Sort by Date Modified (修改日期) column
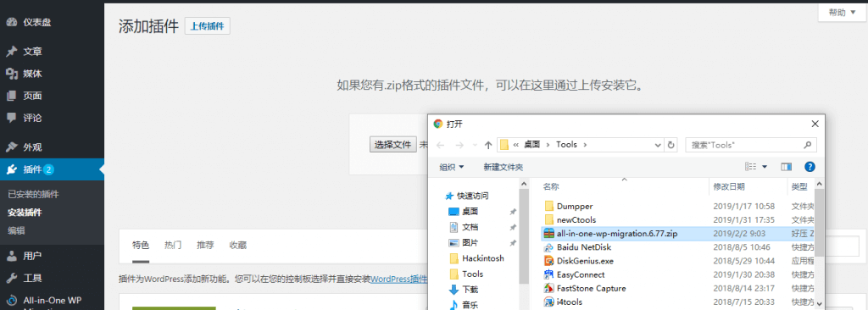Viewport: 868px width, 310px height. [x=729, y=186]
